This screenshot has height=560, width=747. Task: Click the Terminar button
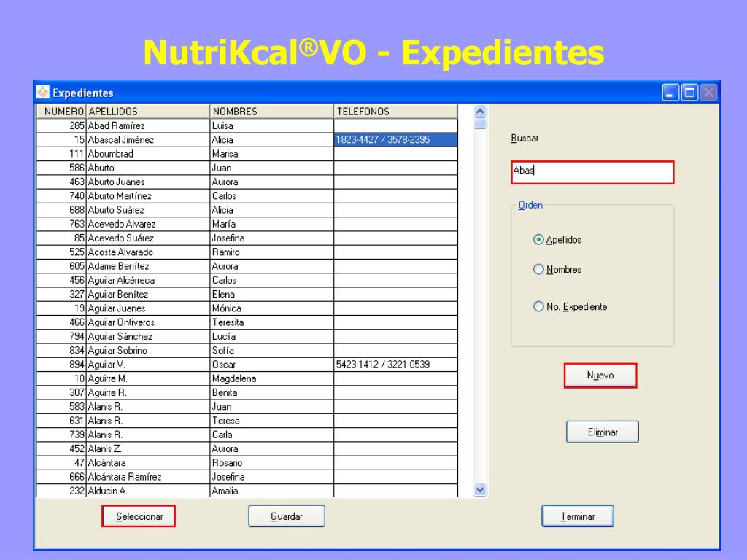click(578, 516)
